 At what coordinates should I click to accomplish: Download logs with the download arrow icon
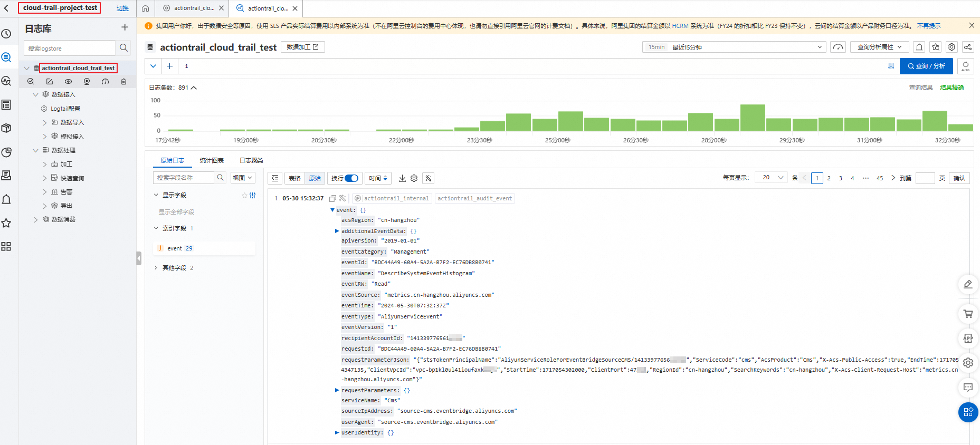(402, 178)
